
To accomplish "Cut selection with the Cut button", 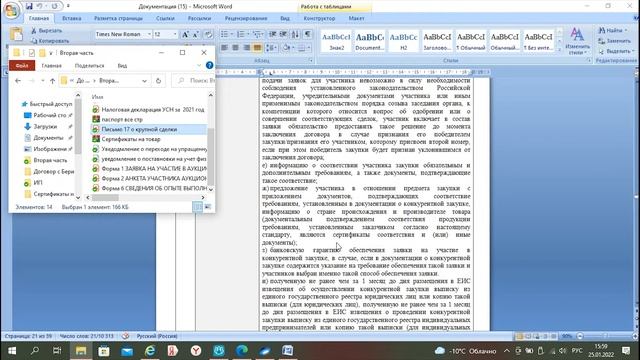I will (x=47, y=31).
